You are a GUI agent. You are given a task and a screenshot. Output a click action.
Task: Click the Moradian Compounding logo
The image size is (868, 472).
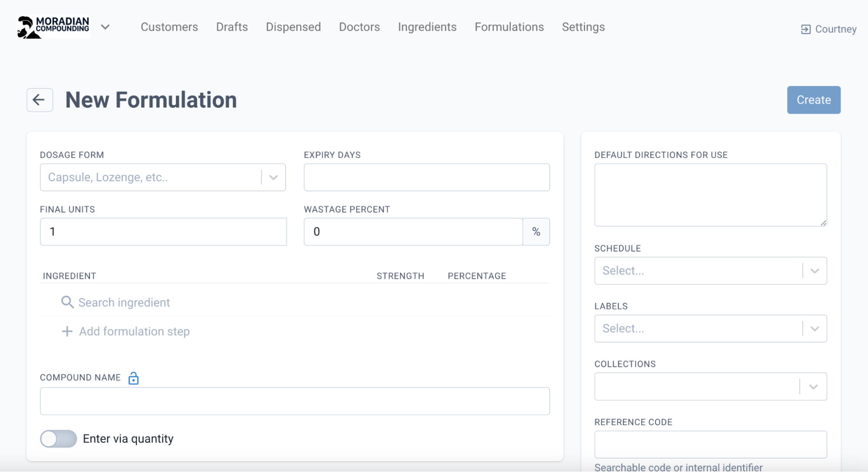pyautogui.click(x=53, y=27)
